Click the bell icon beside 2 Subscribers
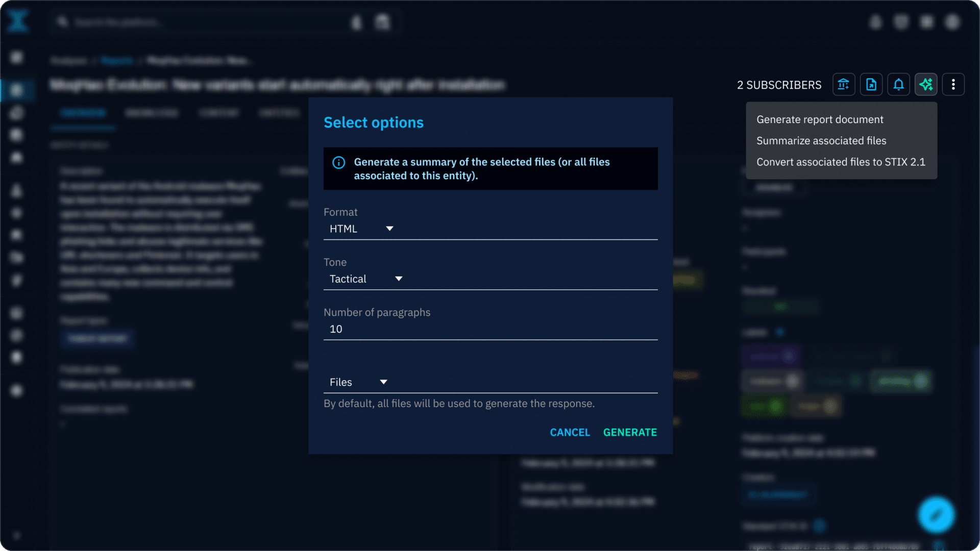This screenshot has width=980, height=551. click(898, 85)
